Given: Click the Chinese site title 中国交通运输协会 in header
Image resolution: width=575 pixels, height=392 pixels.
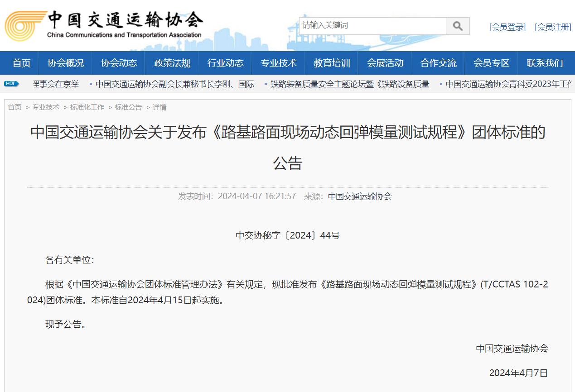Looking at the screenshot, I should (125, 19).
